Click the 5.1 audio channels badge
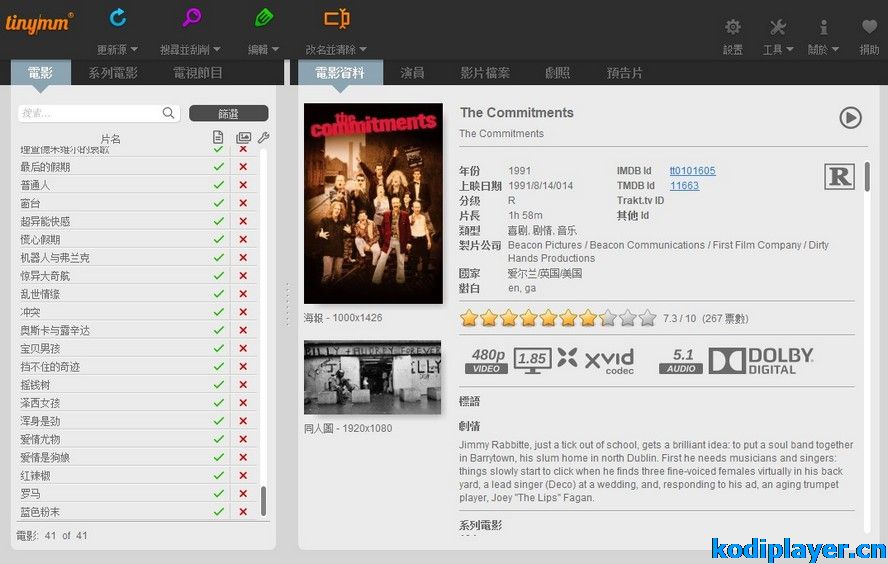 [x=681, y=361]
